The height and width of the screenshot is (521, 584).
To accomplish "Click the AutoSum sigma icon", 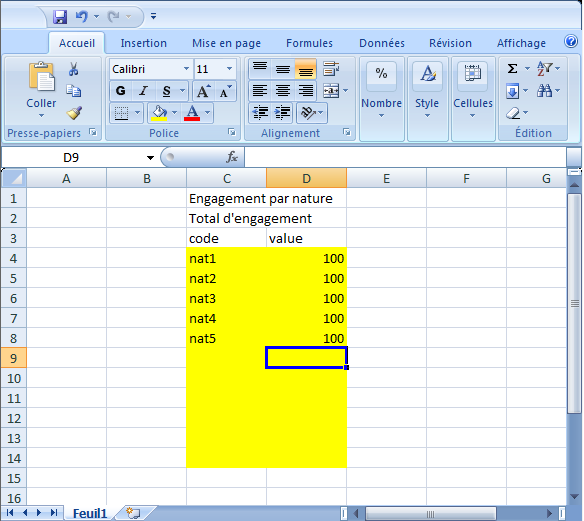I will pos(512,69).
